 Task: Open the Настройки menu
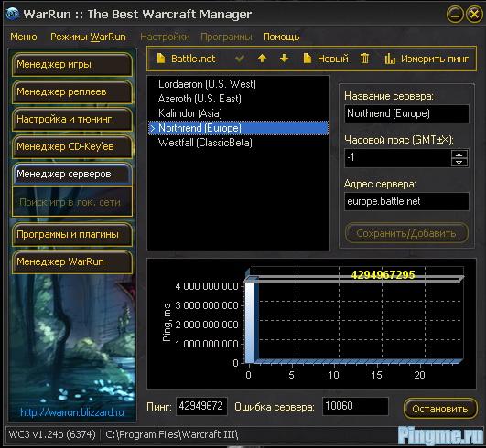coord(165,37)
